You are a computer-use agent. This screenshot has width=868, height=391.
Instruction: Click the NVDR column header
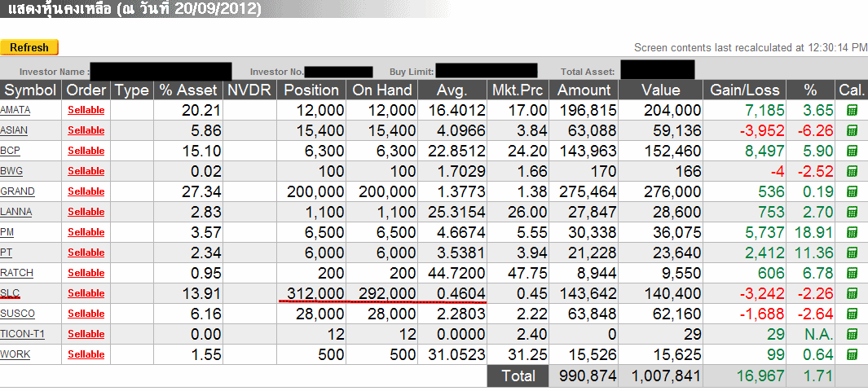250,90
